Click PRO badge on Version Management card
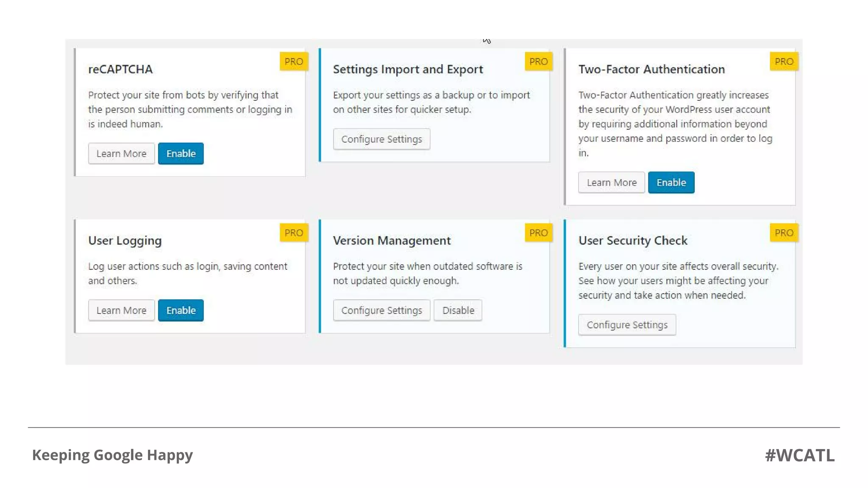The image size is (868, 488). (x=538, y=233)
